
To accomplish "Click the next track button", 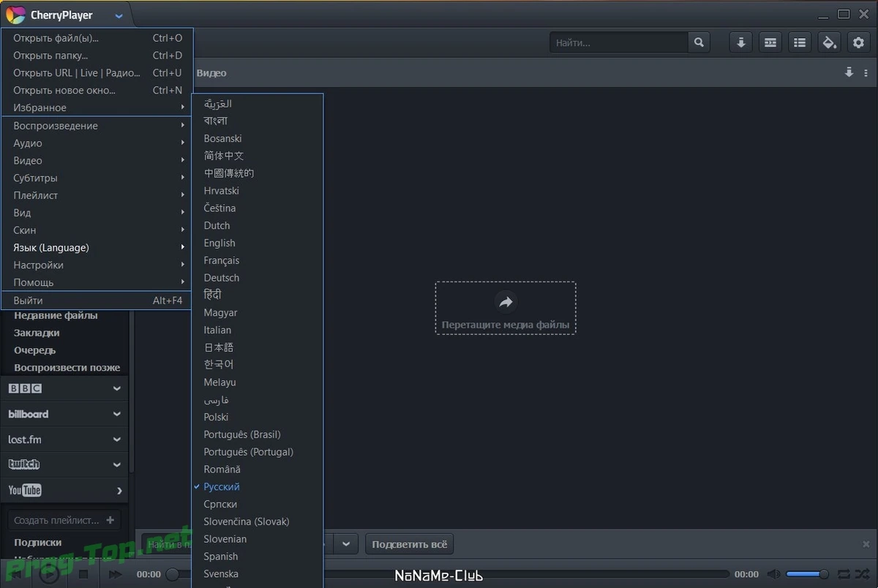I will (115, 574).
